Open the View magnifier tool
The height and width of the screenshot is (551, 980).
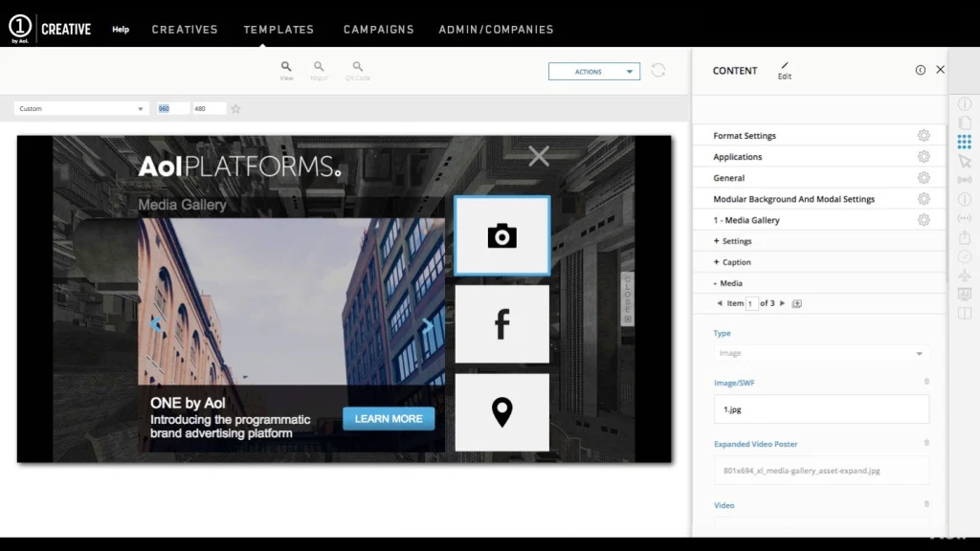click(286, 68)
